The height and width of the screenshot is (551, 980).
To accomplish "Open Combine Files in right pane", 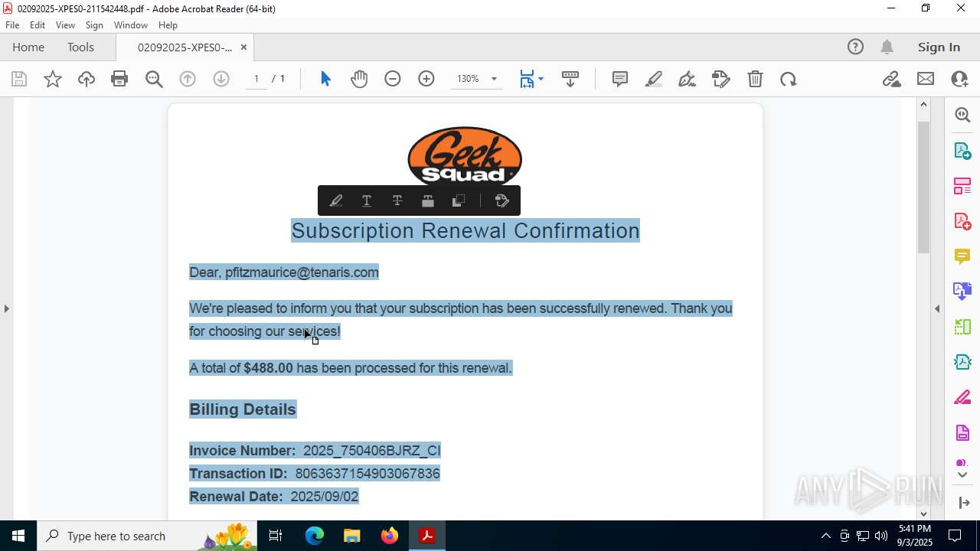I will click(962, 292).
